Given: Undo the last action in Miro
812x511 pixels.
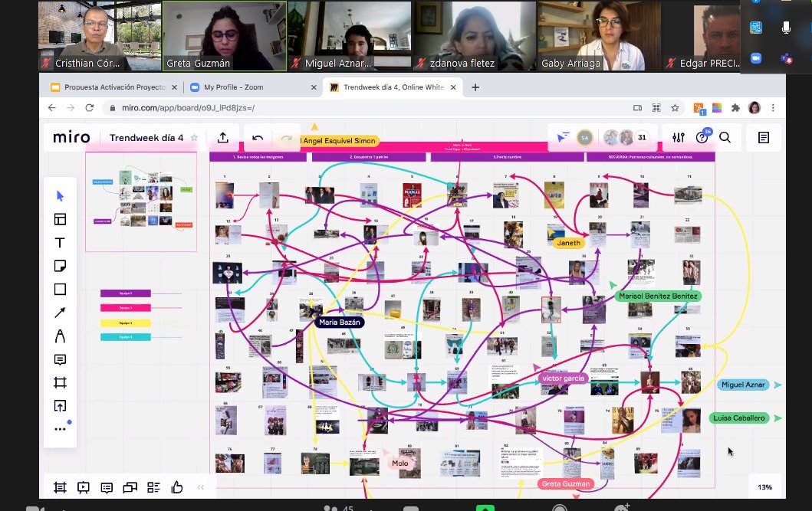Looking at the screenshot, I should (258, 138).
